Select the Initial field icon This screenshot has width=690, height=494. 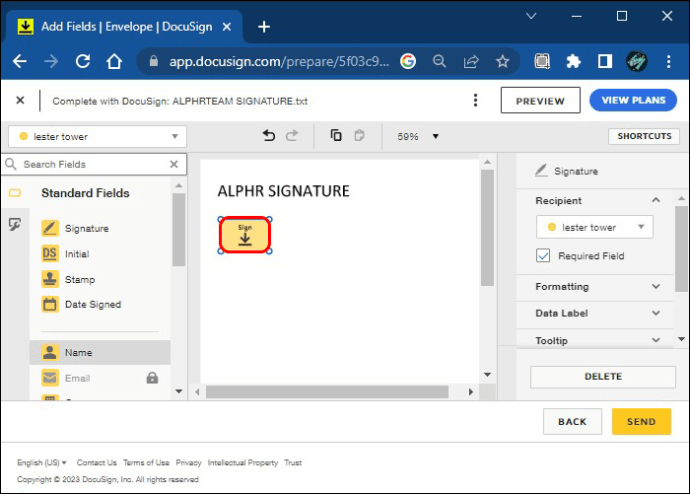(50, 254)
